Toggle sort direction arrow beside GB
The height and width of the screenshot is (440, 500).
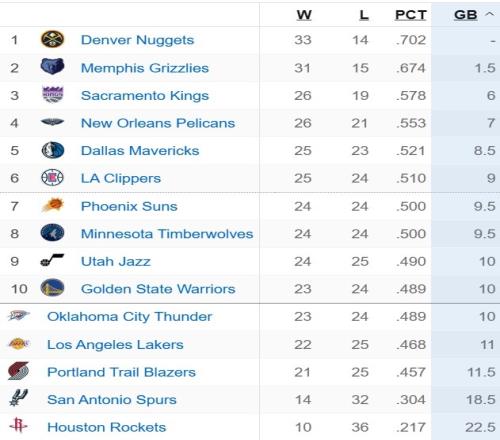[489, 14]
